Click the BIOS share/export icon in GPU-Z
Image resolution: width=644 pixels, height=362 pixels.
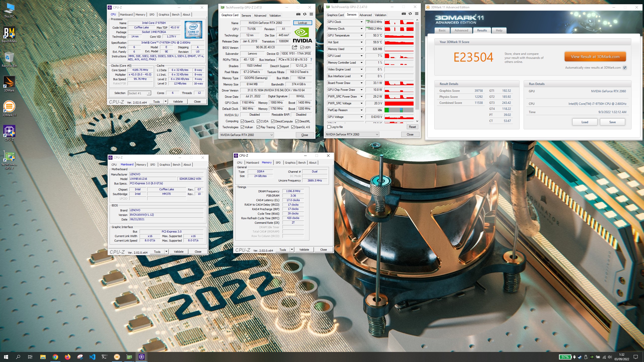(x=295, y=47)
